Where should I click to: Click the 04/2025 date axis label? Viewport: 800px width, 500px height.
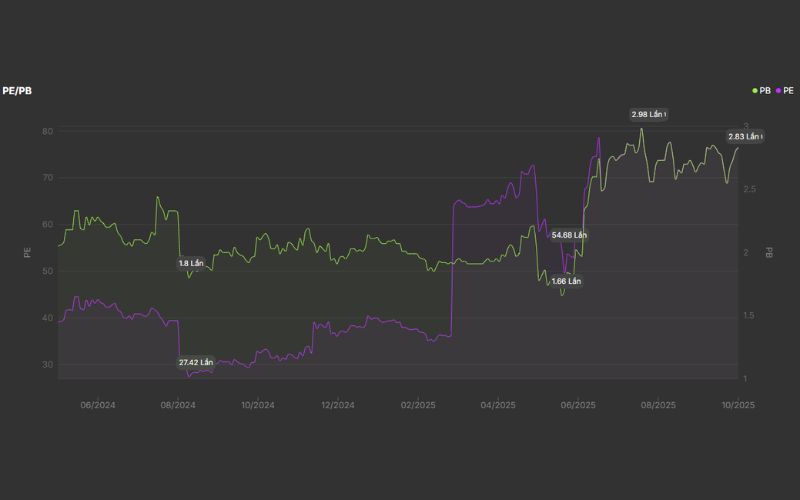tap(498, 405)
